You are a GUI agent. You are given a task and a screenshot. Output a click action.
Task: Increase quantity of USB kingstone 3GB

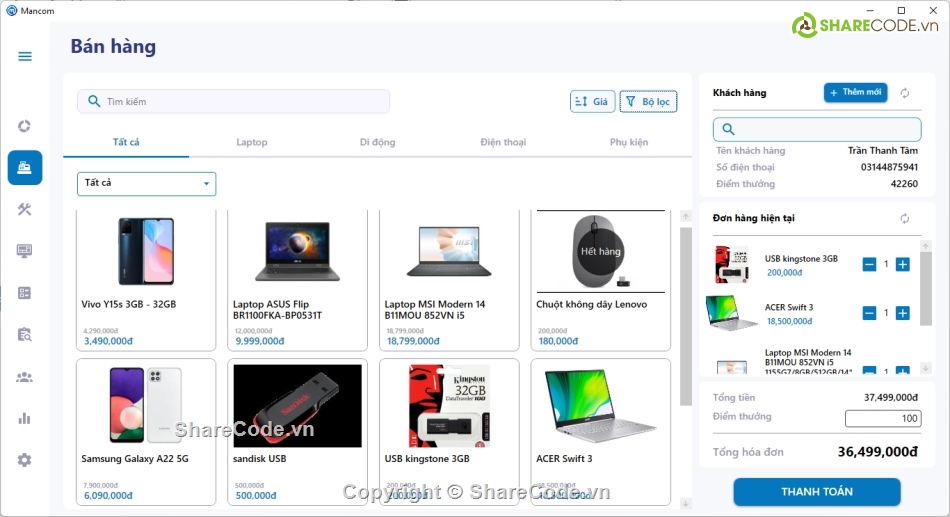click(902, 264)
